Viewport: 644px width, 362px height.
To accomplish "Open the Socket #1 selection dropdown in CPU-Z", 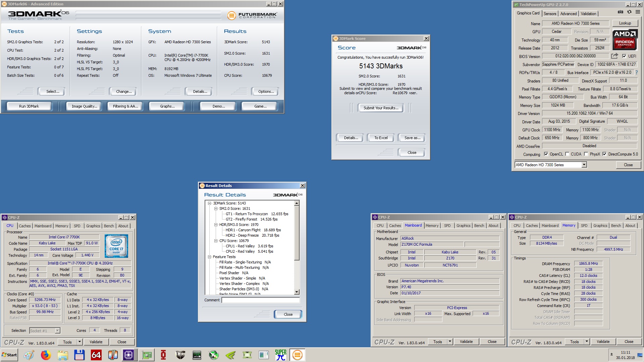I will [x=57, y=330].
